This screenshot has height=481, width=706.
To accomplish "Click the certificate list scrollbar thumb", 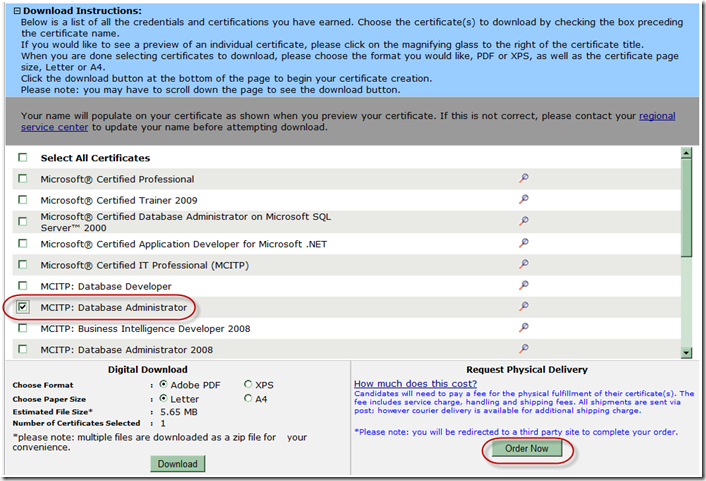I will [686, 208].
